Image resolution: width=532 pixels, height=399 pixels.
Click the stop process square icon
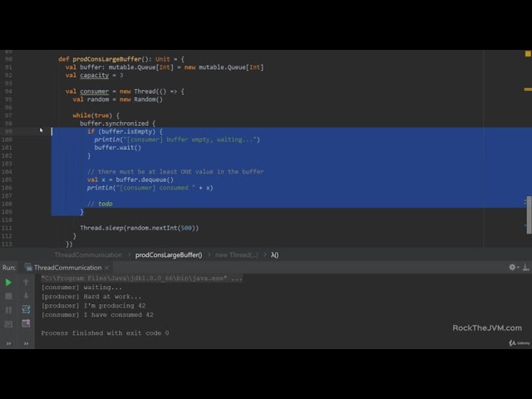pyautogui.click(x=8, y=296)
